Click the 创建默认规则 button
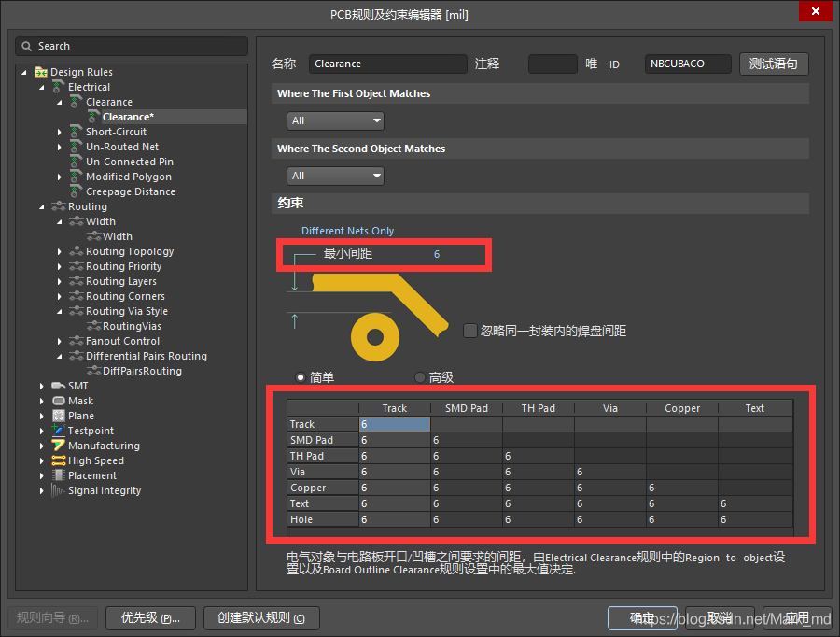 pos(260,617)
